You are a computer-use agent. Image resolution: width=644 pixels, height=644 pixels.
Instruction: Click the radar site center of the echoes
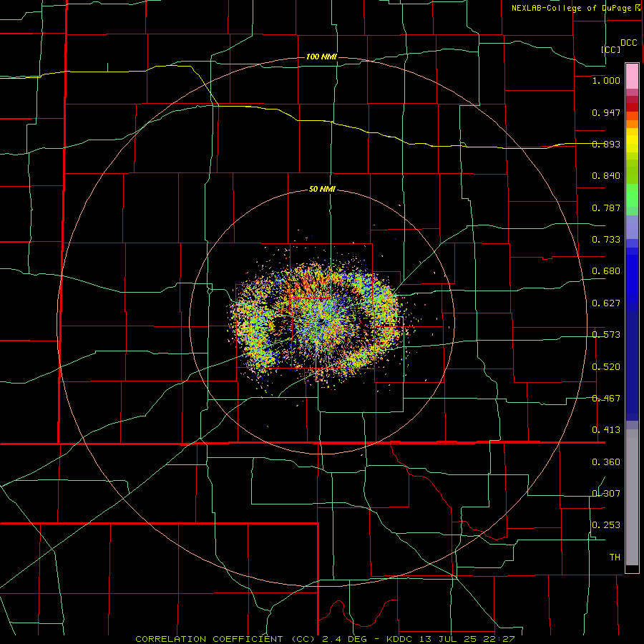point(323,321)
